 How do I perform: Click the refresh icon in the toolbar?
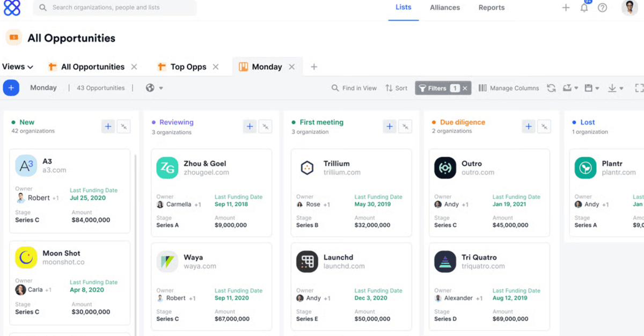click(x=551, y=88)
